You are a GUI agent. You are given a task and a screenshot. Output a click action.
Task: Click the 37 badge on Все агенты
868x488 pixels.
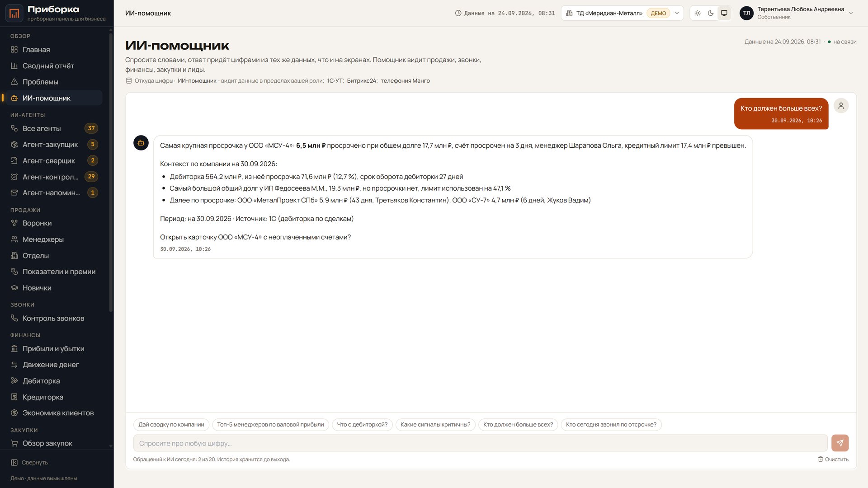[91, 128]
